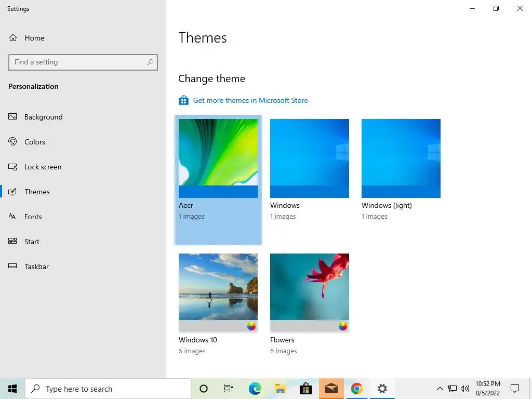
Task: Click color wheel badge on Flowers theme
Action: pos(343,326)
